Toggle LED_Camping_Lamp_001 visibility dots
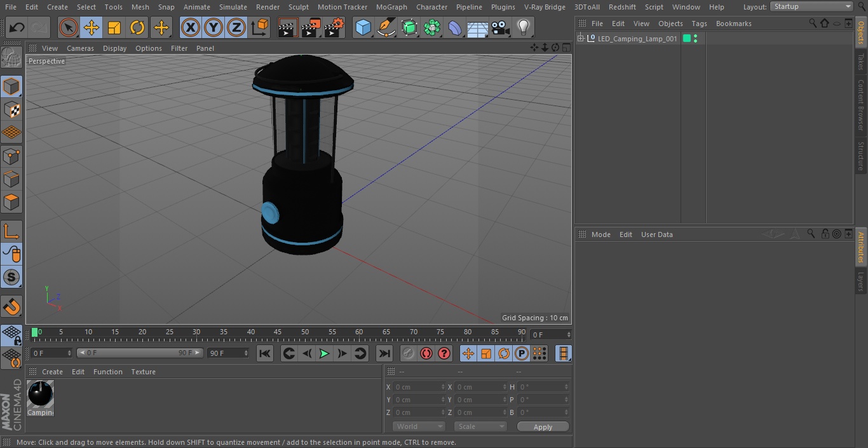 tap(696, 39)
